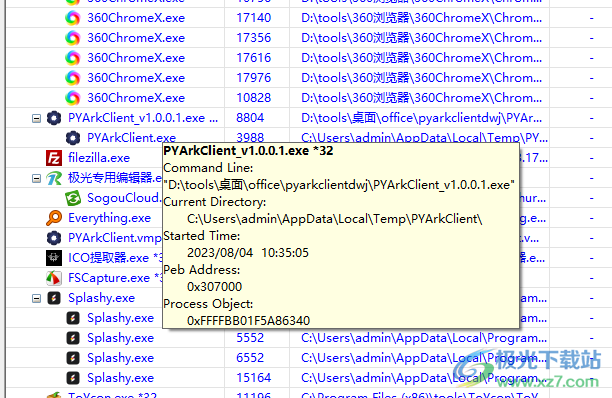Select the Splashy.exe name in PID 5552 row

(x=120, y=338)
